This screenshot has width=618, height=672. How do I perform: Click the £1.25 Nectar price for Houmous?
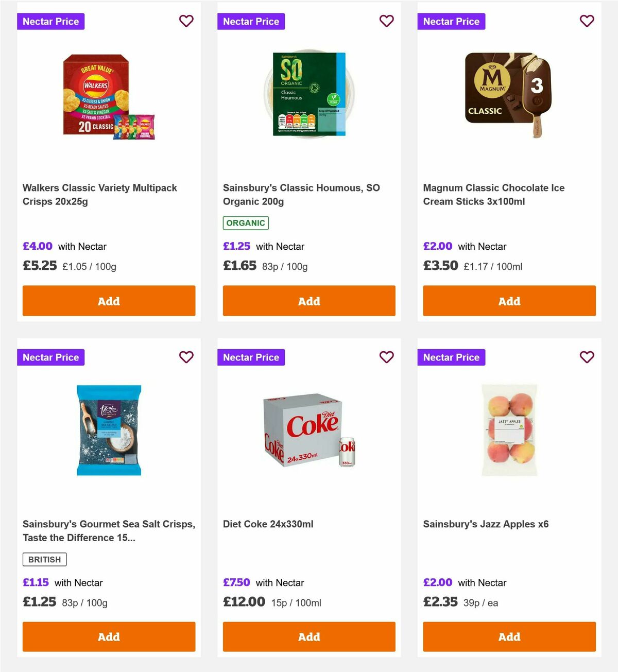pos(237,246)
